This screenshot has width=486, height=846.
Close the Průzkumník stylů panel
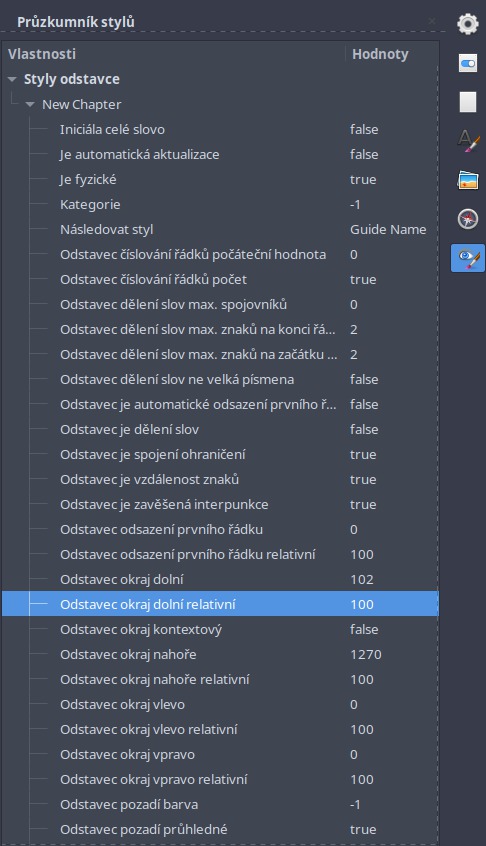432,21
